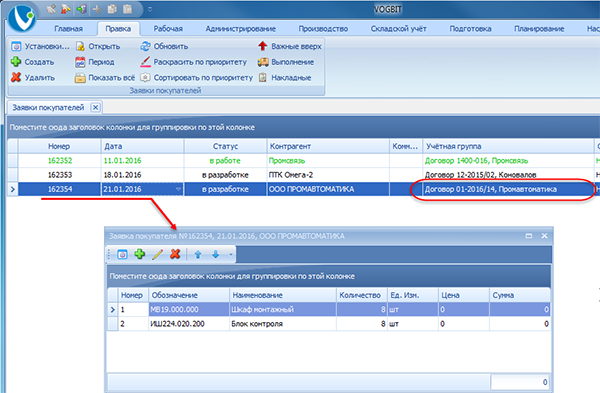Click Раскрасить по приоритету button

(194, 62)
